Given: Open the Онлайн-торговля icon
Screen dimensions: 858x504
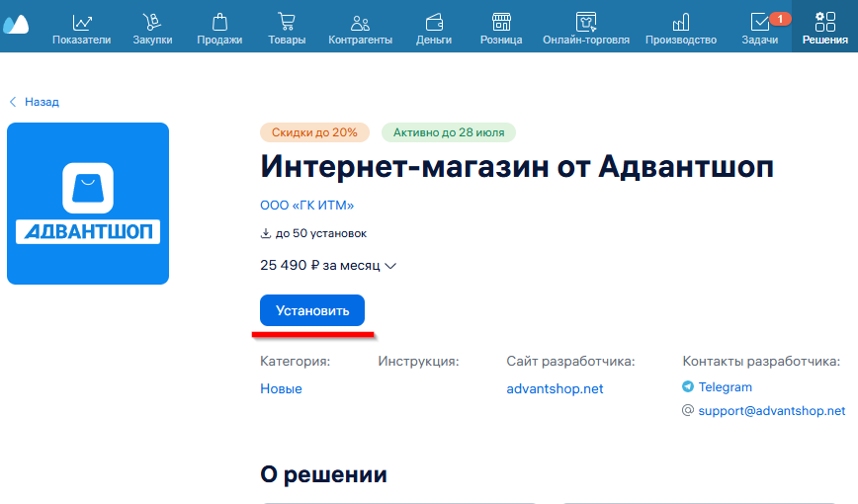Looking at the screenshot, I should coord(586,22).
